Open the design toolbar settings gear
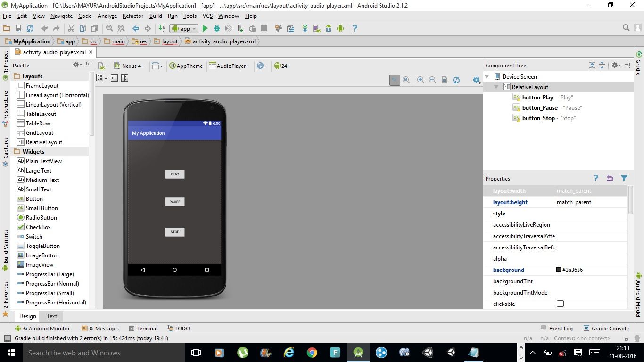This screenshot has width=644, height=362. [476, 80]
